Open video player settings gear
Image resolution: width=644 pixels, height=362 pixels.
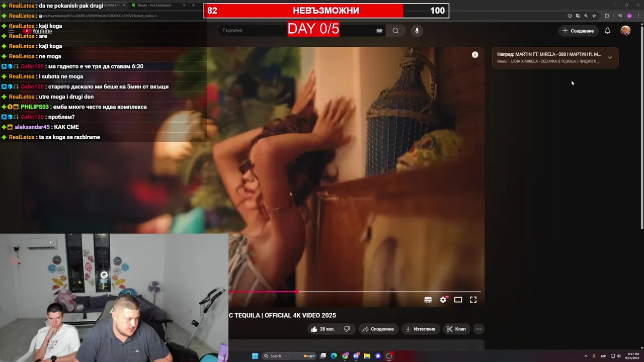[443, 300]
